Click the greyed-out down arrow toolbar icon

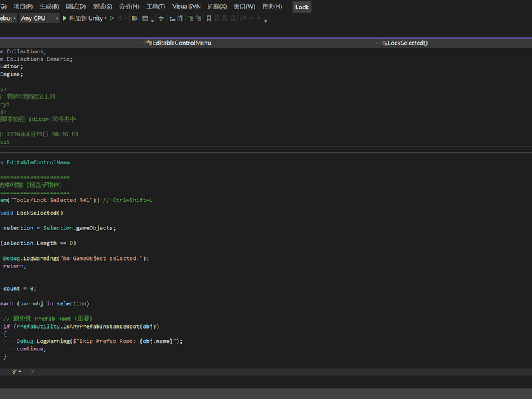[251, 19]
